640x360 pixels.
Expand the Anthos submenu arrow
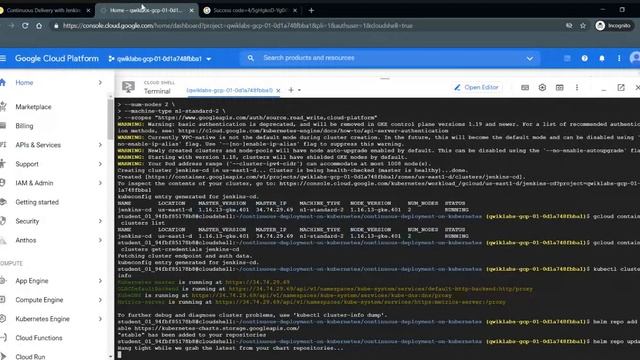point(100,240)
